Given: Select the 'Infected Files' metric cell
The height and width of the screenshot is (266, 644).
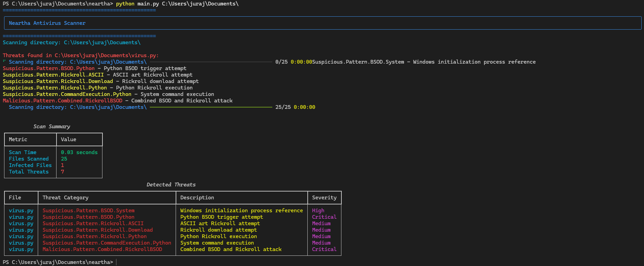Looking at the screenshot, I should (x=30, y=165).
